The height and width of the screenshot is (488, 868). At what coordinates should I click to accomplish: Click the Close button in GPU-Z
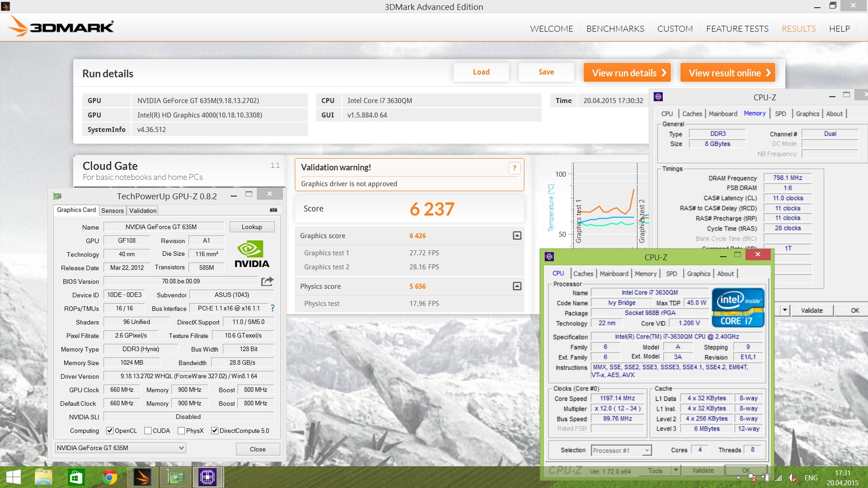[258, 449]
